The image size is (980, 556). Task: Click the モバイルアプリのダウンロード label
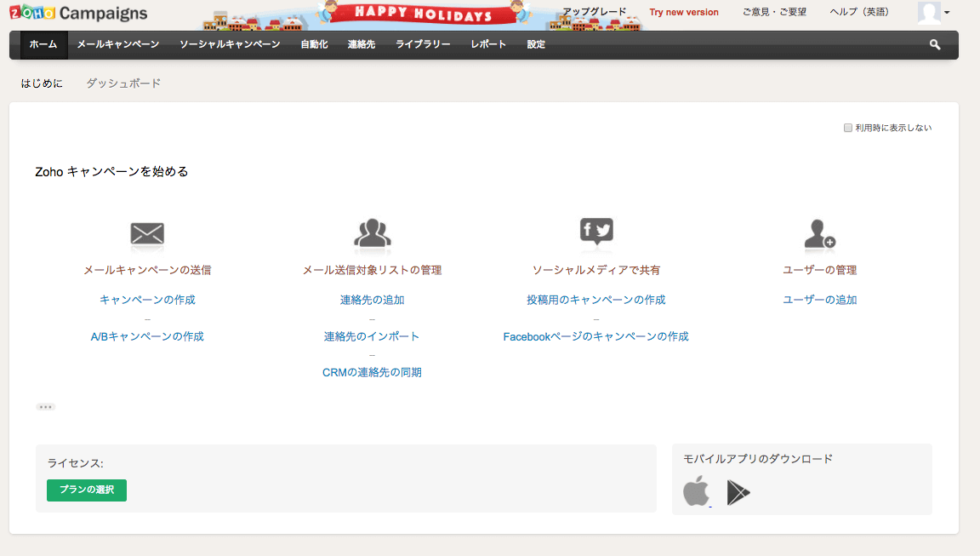pos(757,458)
